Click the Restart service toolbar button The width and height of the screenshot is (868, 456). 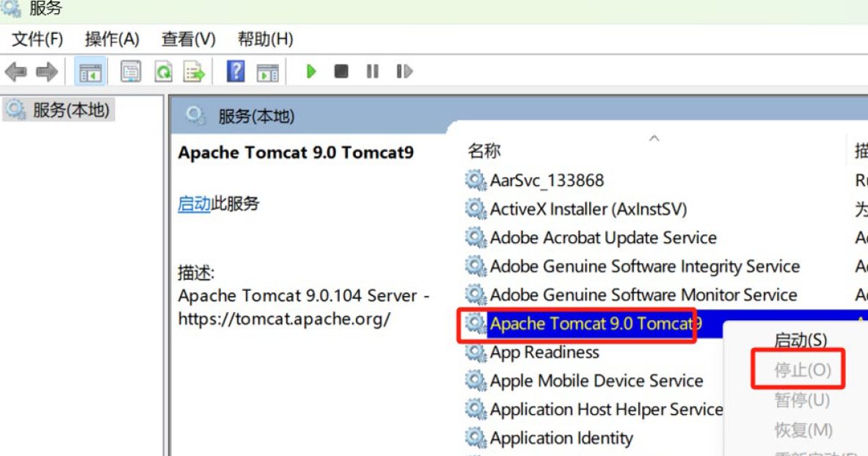(404, 71)
